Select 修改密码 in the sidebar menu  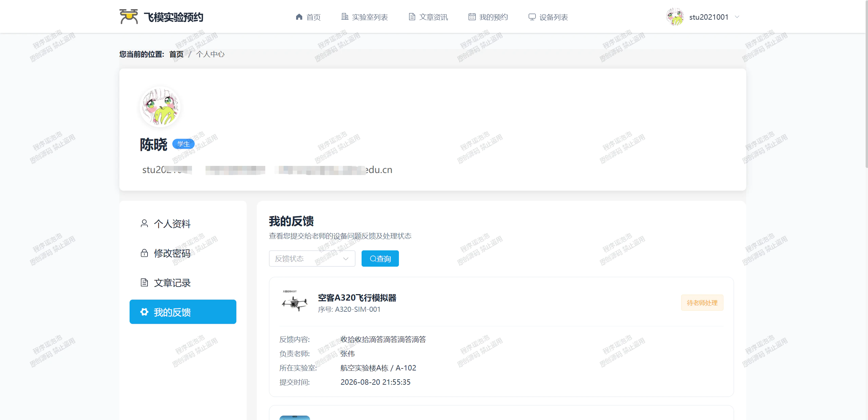pos(183,253)
